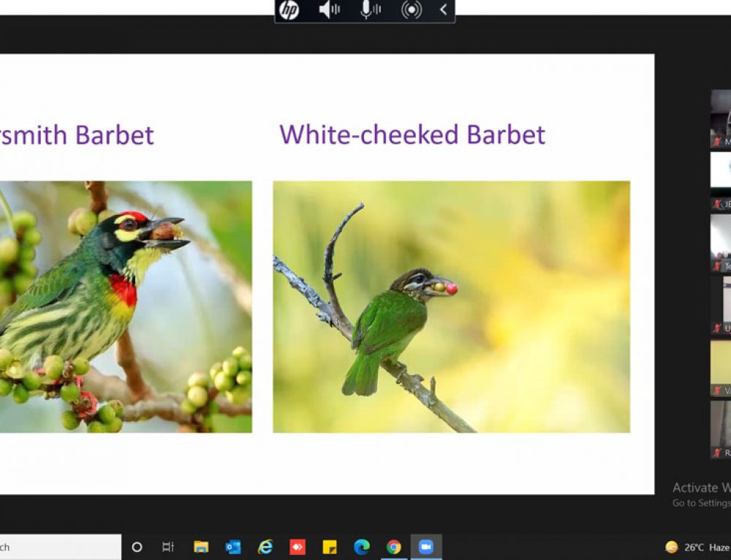Screen dimensions: 731x560
Task: Open the red AnyDesk icon on taskbar
Action: [298, 547]
